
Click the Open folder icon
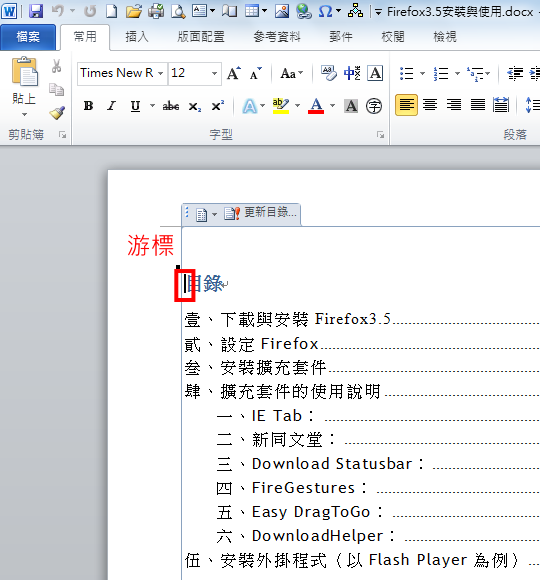click(134, 11)
